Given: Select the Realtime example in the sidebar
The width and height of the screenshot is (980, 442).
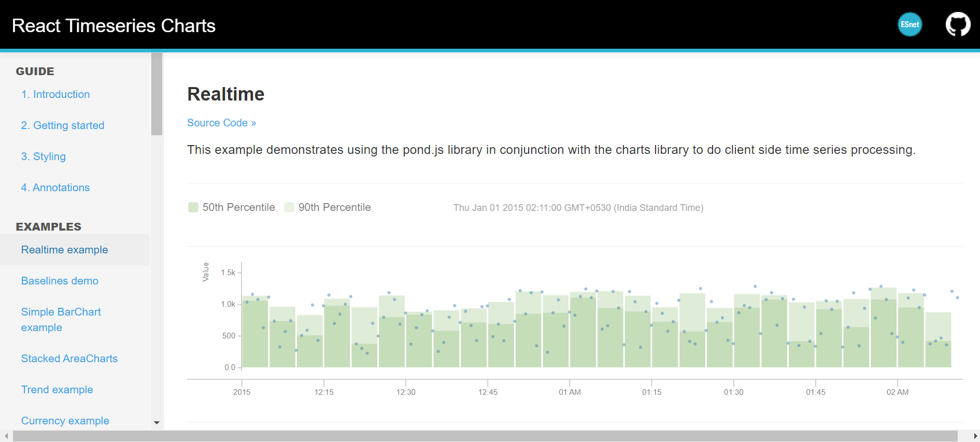Looking at the screenshot, I should (64, 250).
